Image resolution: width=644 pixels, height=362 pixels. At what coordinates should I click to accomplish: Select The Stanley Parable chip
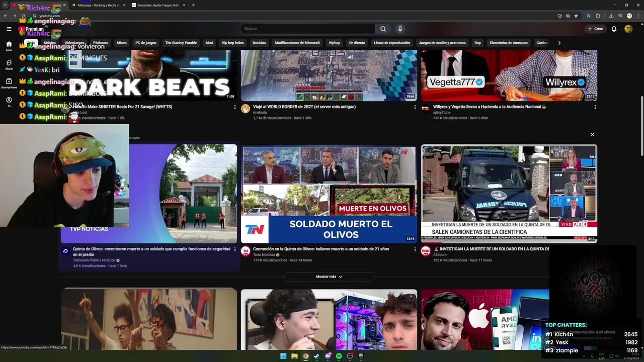coord(181,43)
